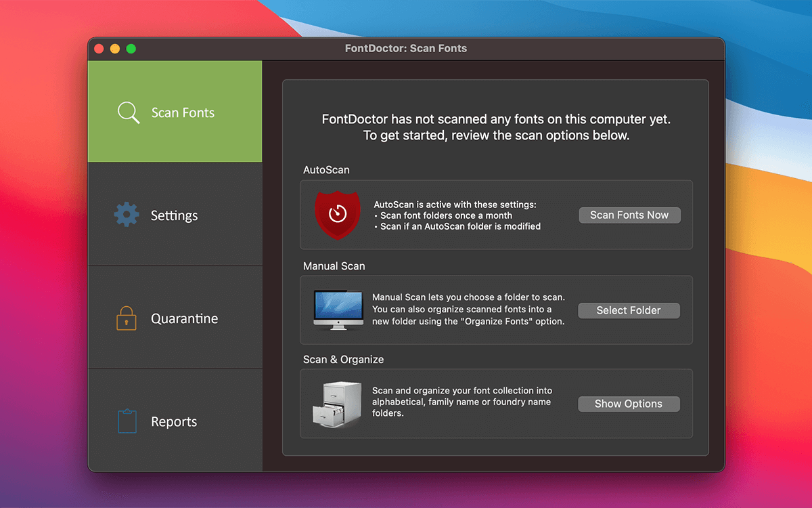
Task: Click 'FontDoctor has not scanned any fonts' message
Action: click(x=496, y=119)
